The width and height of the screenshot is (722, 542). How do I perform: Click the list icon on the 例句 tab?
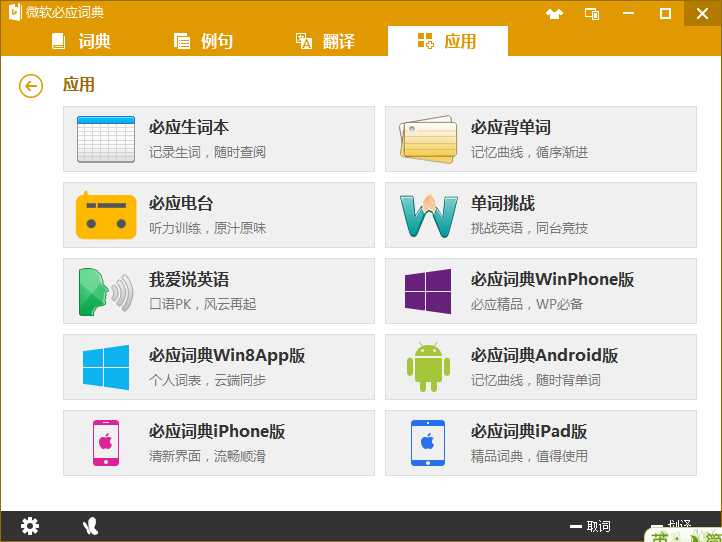[x=181, y=41]
